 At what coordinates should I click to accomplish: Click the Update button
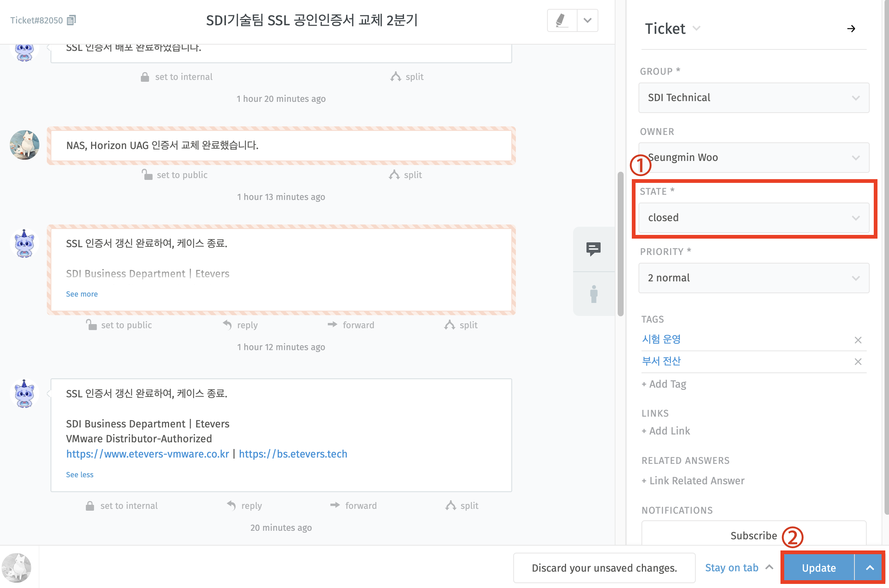tap(818, 568)
